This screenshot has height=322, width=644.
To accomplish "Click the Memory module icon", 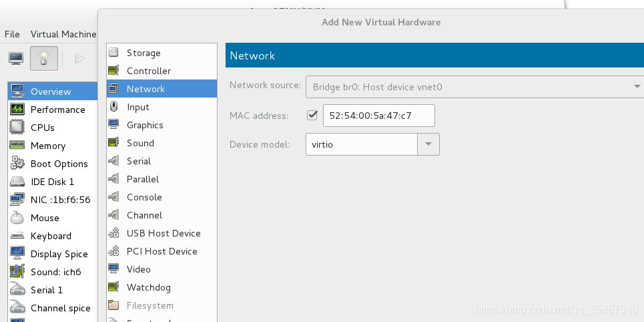I will (17, 146).
